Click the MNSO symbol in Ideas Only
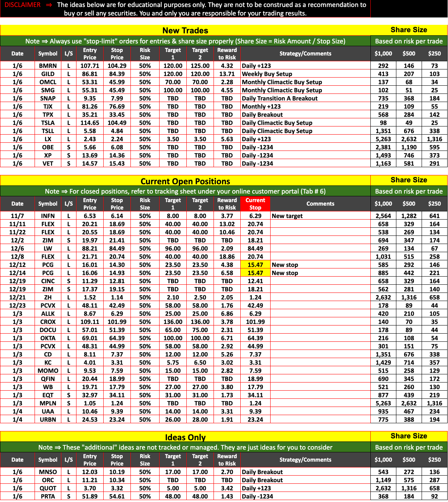Image resolution: width=448 pixels, height=502 pixels. (x=48, y=472)
